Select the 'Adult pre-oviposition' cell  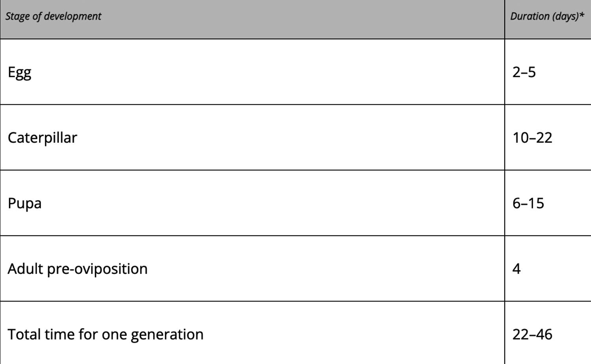coord(252,269)
